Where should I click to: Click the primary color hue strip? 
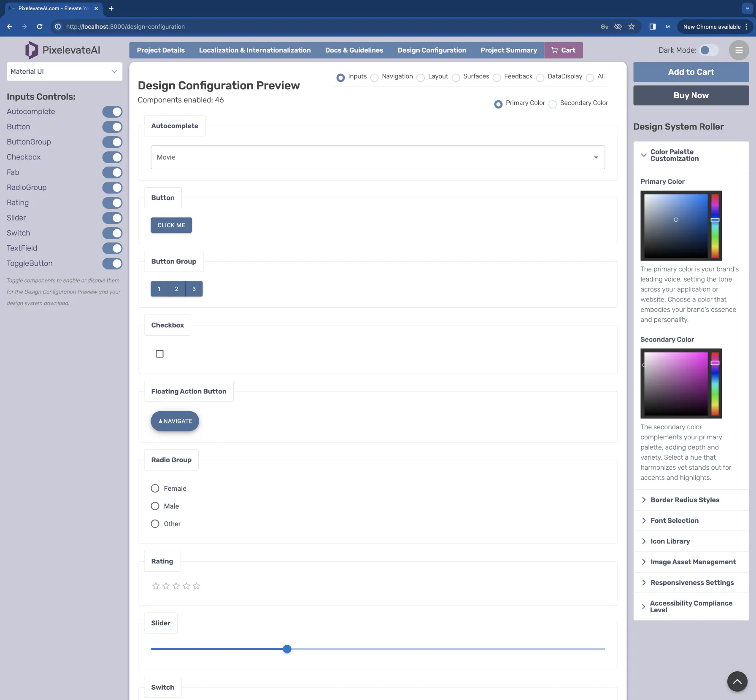(x=715, y=226)
